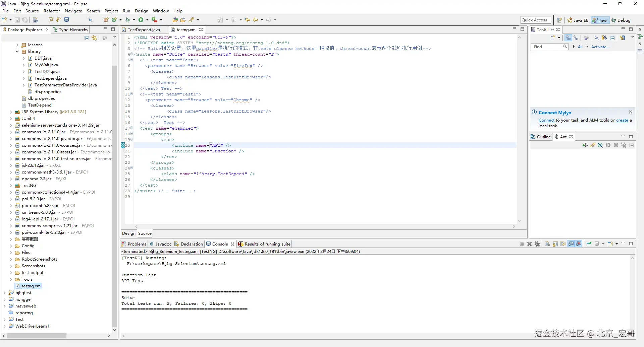Click the Back navigation arrow icon
644x347 pixels.
coord(255,20)
